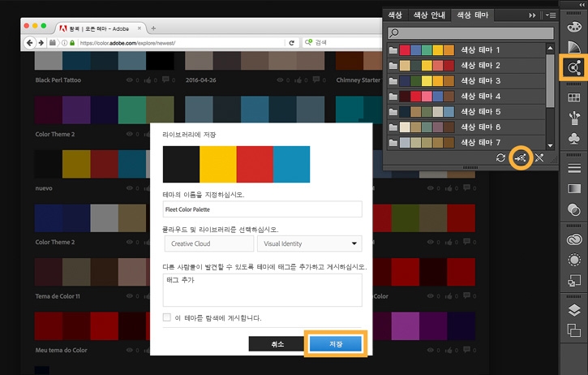Click the scroll down arrow in themes list
Screen dimensions: 588x375
point(550,145)
